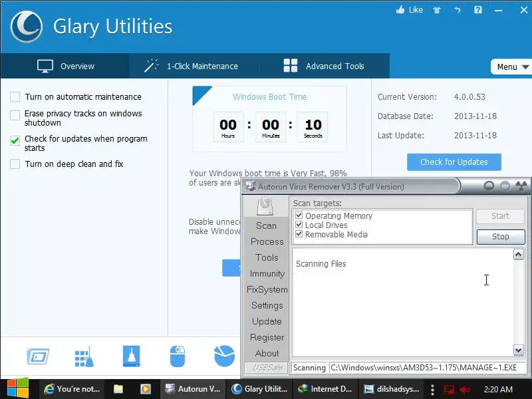Click the Check for Updates button

tap(454, 162)
